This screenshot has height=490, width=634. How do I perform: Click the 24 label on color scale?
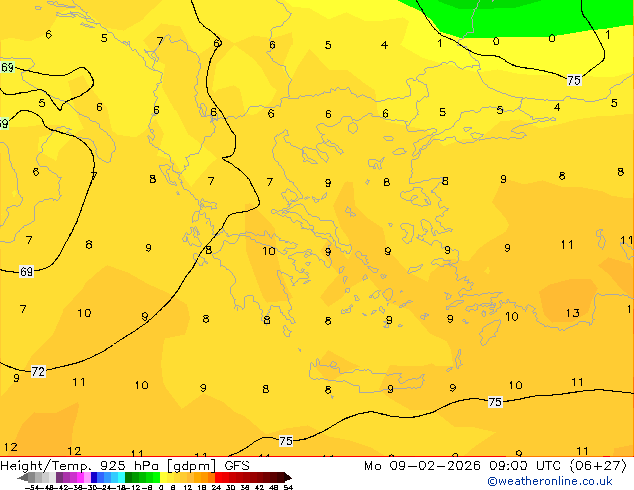[216, 487]
